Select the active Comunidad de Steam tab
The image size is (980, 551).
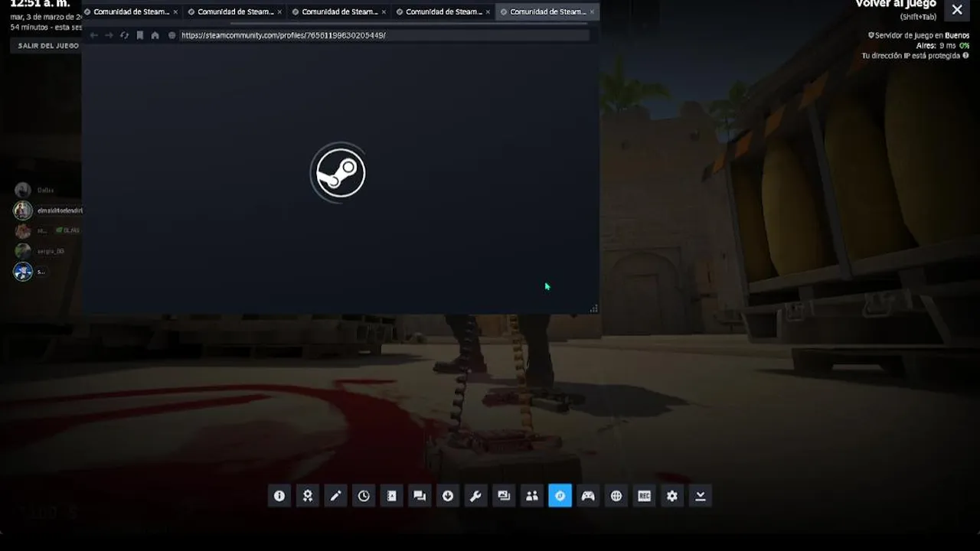tap(547, 11)
